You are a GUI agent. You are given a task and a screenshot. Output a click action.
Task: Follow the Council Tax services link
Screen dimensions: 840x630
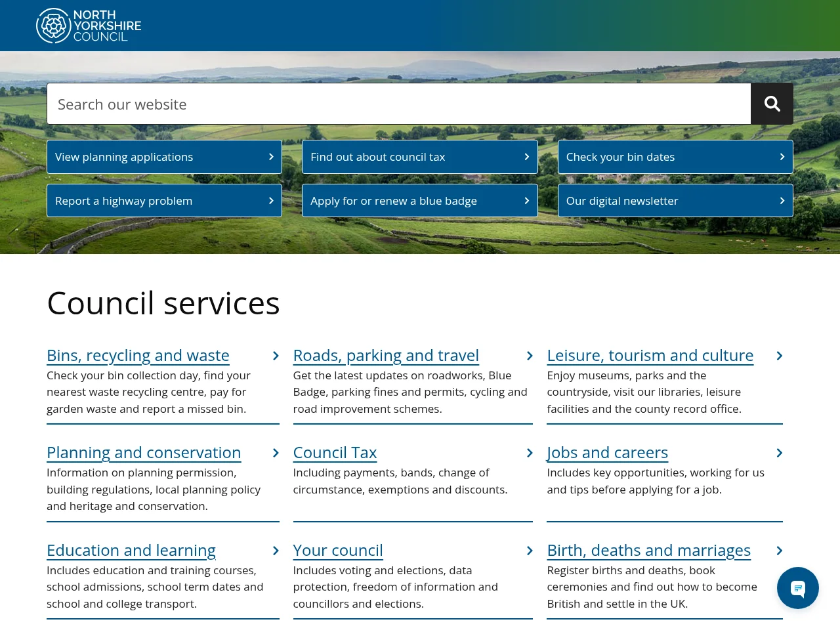click(335, 453)
